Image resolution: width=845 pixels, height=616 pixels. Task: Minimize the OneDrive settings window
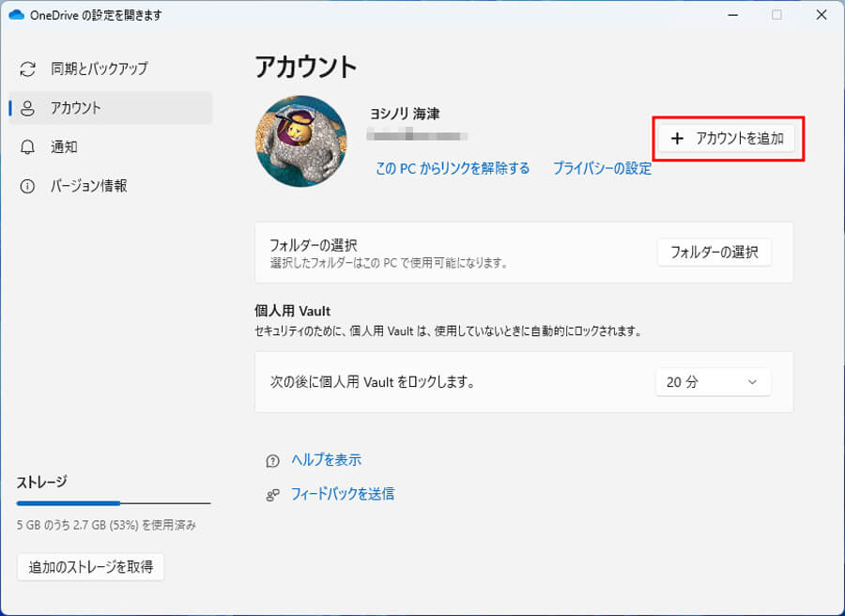(x=732, y=15)
